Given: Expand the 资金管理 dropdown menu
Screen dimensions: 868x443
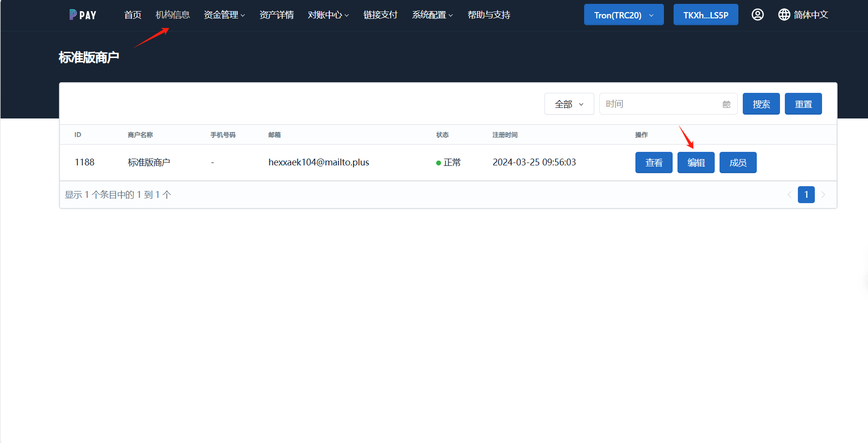Looking at the screenshot, I should pyautogui.click(x=224, y=15).
